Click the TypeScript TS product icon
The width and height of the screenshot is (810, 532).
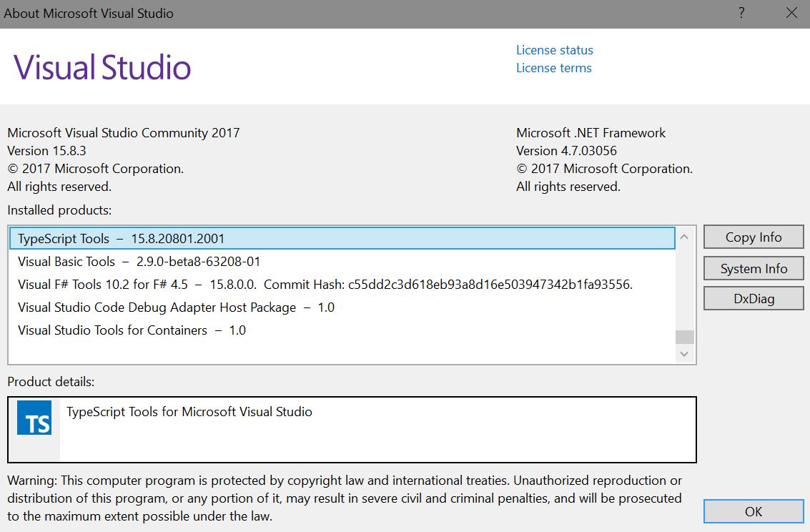pos(34,418)
